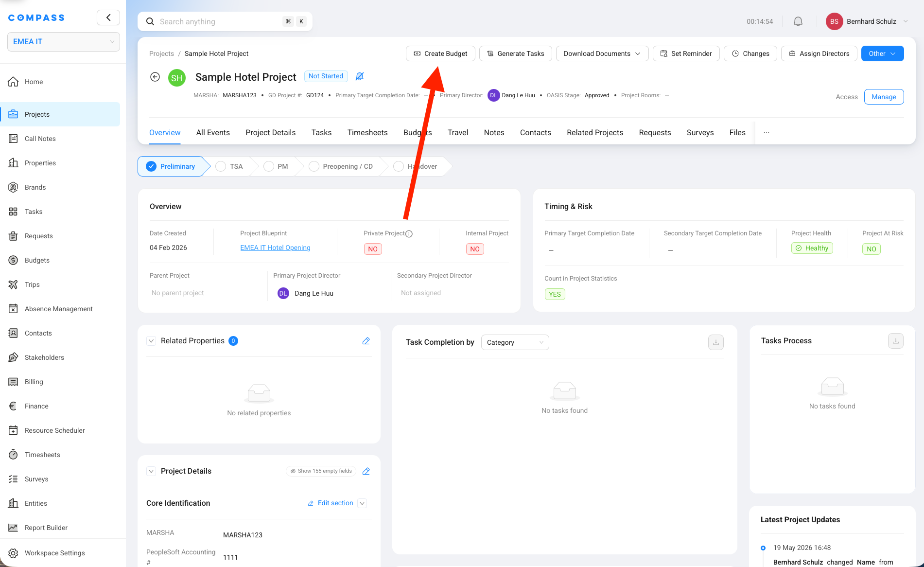Screen dimensions: 924x567
Task: Click the notification bell icon
Action: point(798,21)
